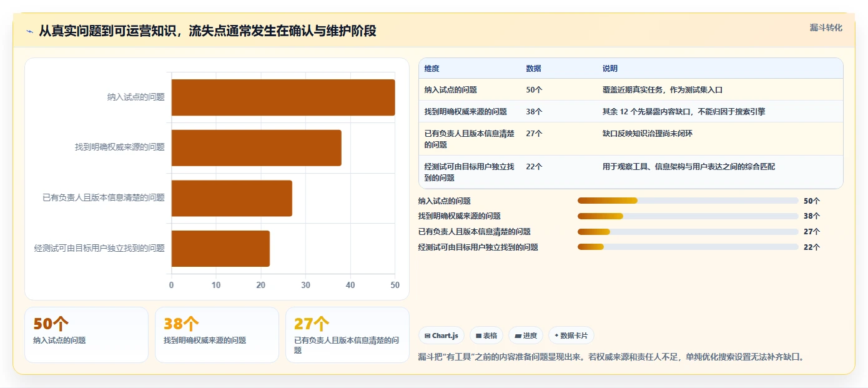Click the 漏斗转化 tag
Screen dimensions: 868x388
pos(826,27)
